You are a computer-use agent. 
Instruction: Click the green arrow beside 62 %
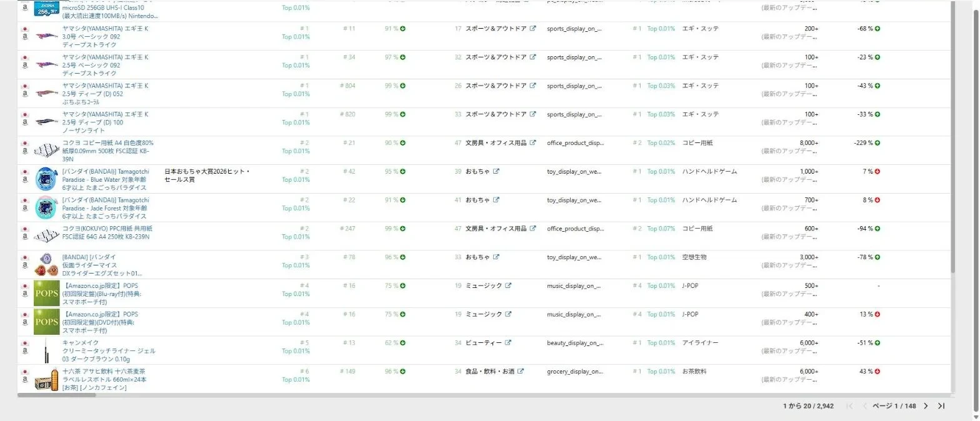point(402,343)
